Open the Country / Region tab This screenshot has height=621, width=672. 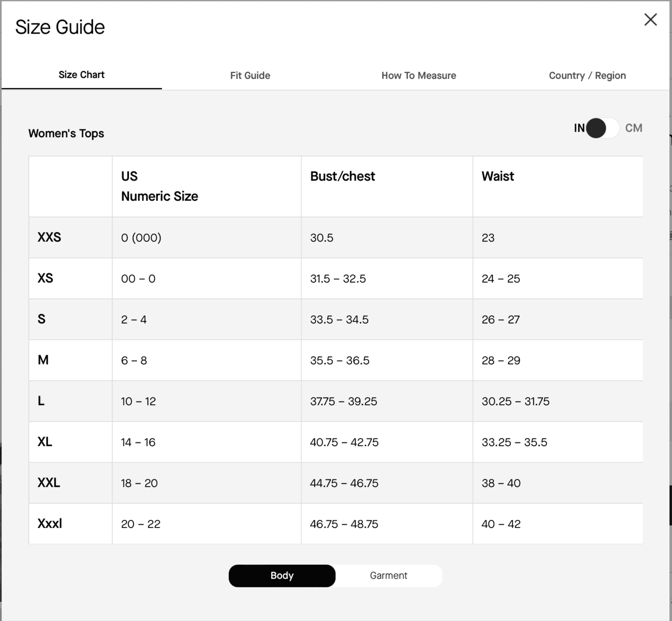587,76
